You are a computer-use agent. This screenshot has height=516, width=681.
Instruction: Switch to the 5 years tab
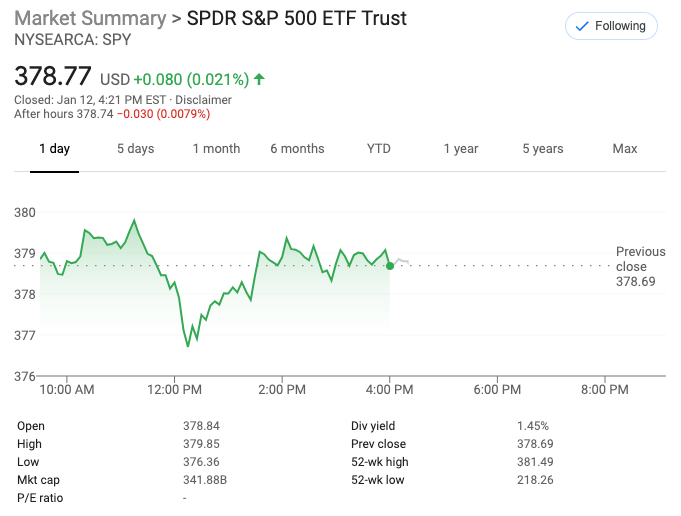point(542,149)
